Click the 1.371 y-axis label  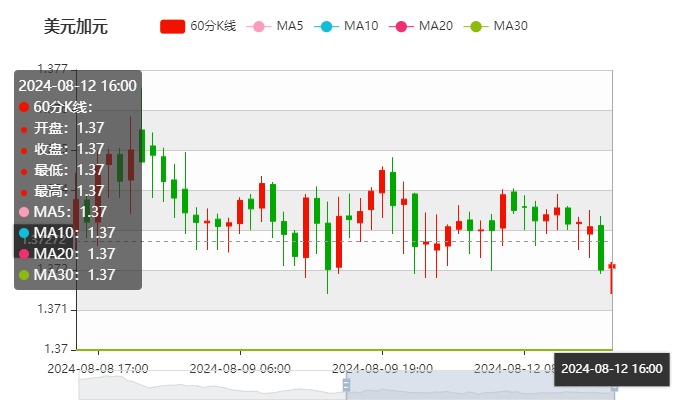53,309
